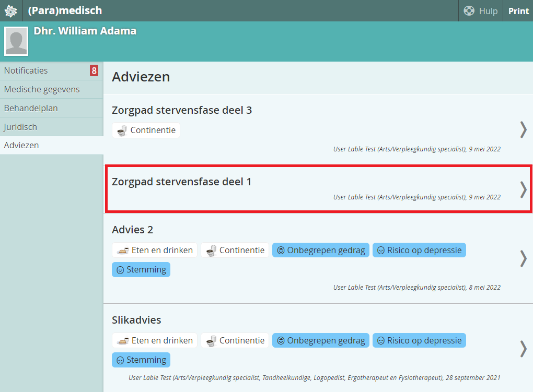Click William Adama's profile avatar
Screen dimensions: 533x392
pyautogui.click(x=16, y=41)
